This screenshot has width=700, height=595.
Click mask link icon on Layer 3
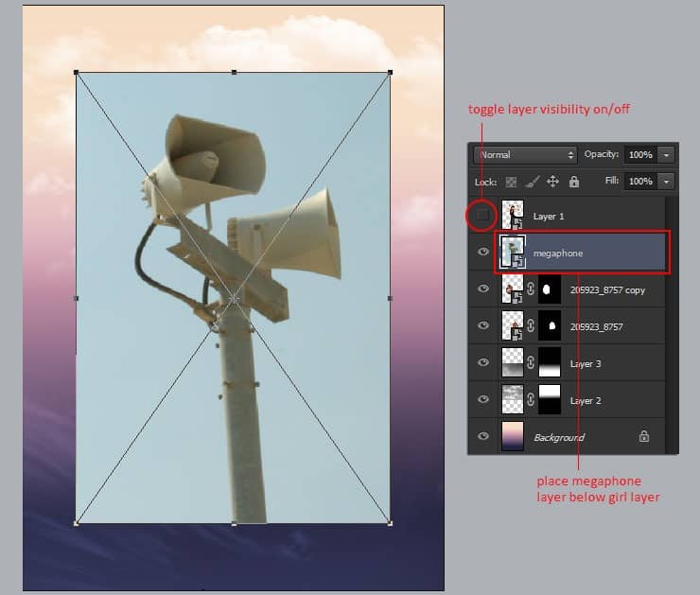[x=531, y=362]
